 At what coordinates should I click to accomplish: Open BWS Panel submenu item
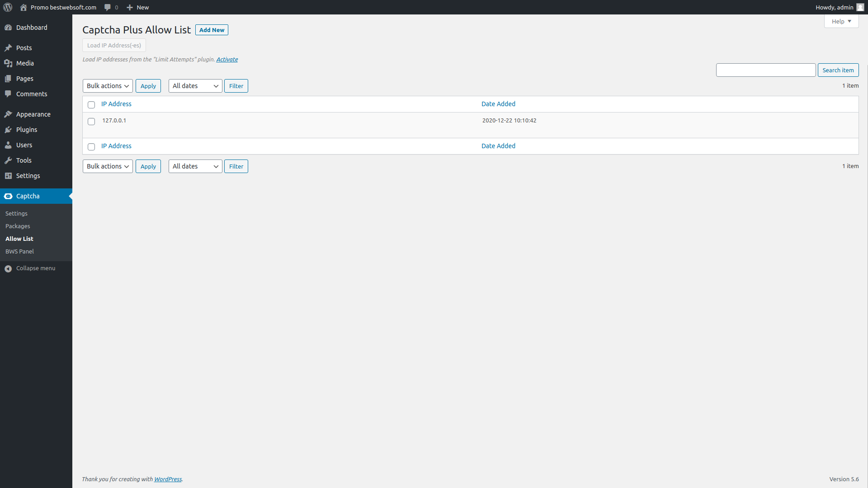(x=19, y=251)
